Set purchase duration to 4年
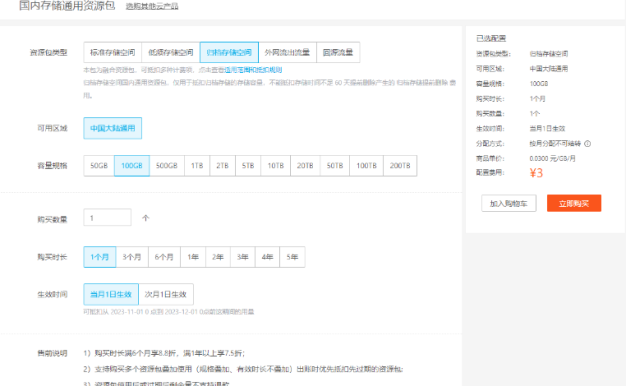626x386 pixels. 267,257
